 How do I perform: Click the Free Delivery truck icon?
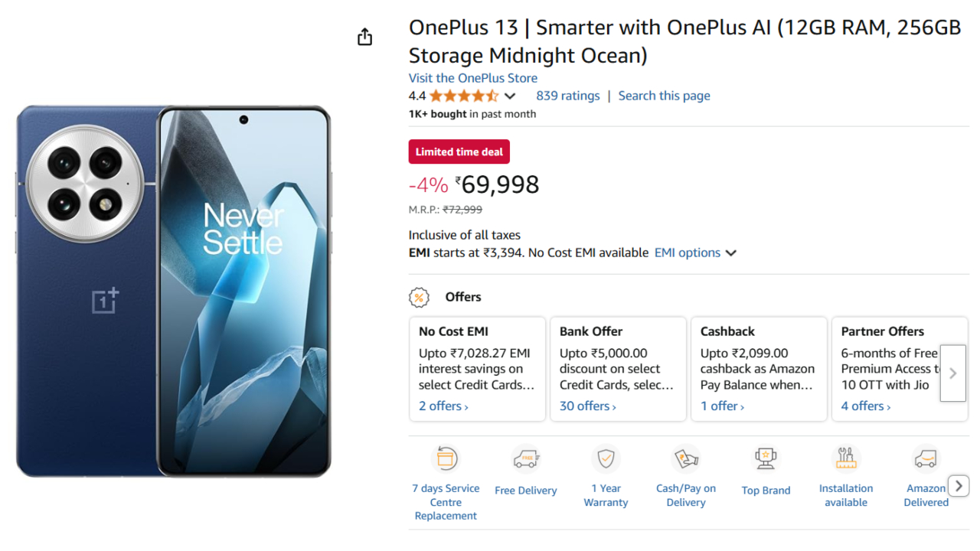pos(526,458)
